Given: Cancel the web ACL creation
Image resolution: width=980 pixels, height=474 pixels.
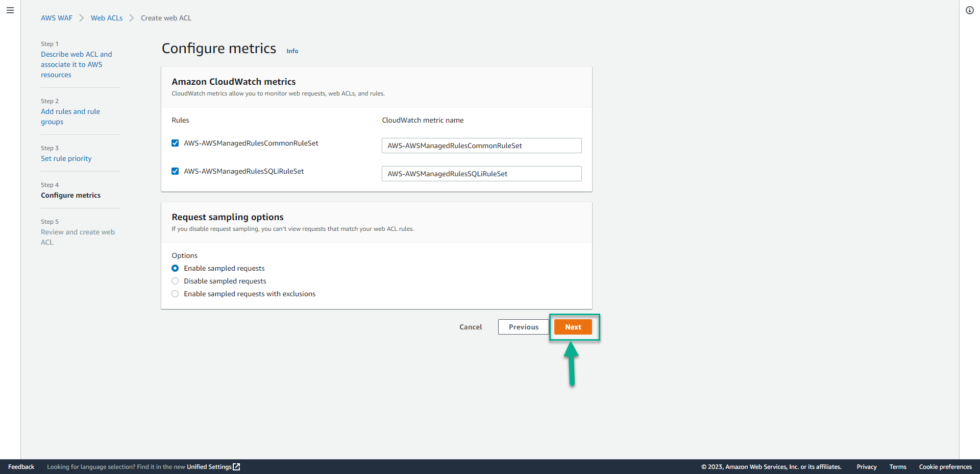Looking at the screenshot, I should (470, 327).
